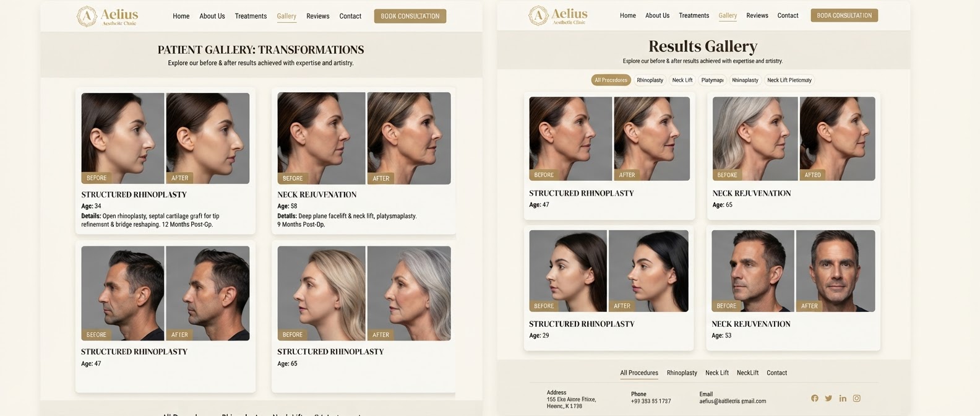The height and width of the screenshot is (416, 980).
Task: Open Contact in the Results Gallery top navigation
Action: pos(788,15)
